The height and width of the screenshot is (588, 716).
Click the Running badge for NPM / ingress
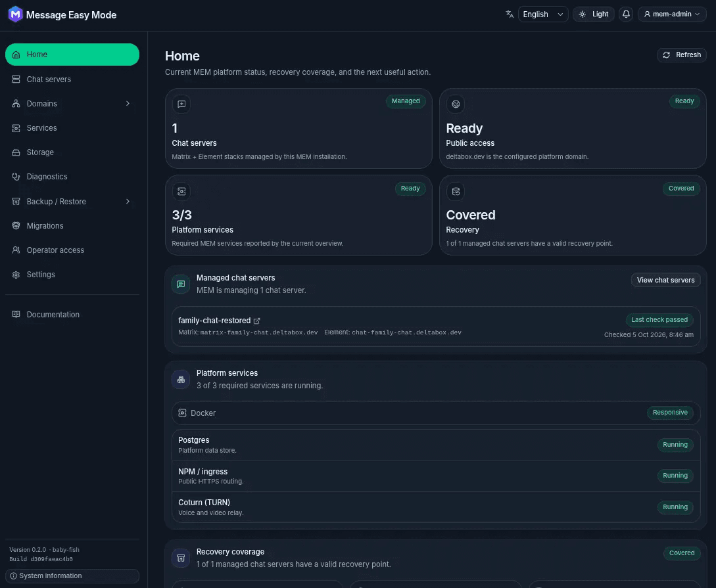click(x=675, y=476)
